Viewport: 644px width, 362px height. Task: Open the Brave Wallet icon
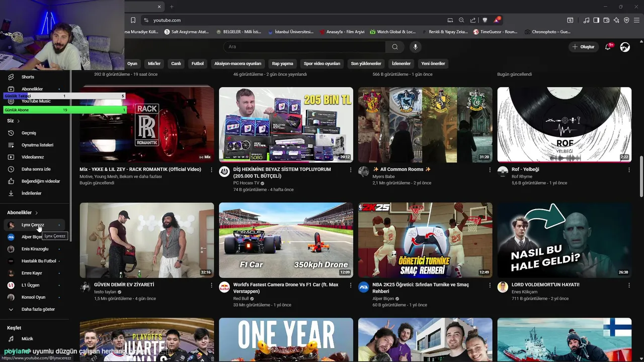tap(606, 20)
